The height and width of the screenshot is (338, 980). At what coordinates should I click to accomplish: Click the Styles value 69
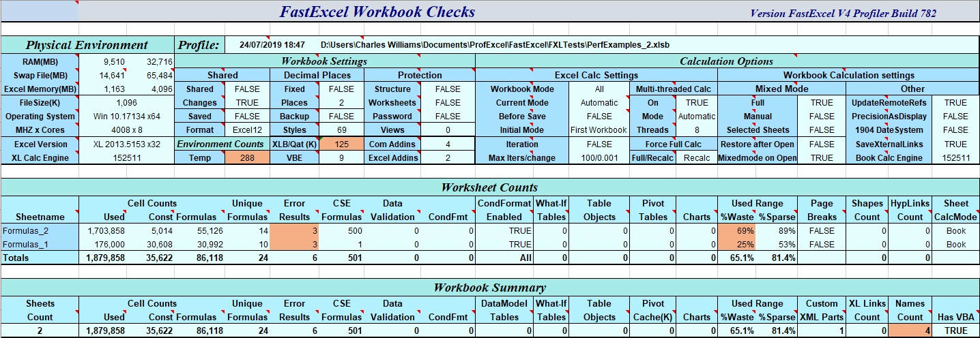[341, 129]
